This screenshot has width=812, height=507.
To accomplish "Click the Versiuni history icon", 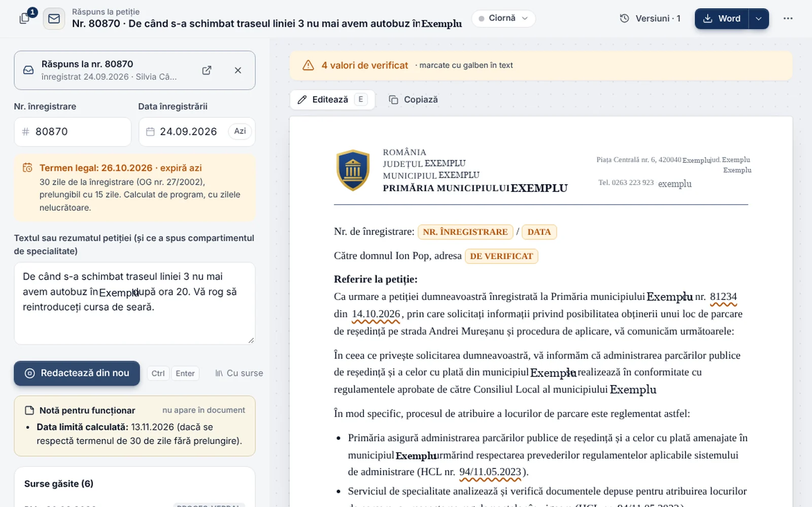I will [624, 18].
